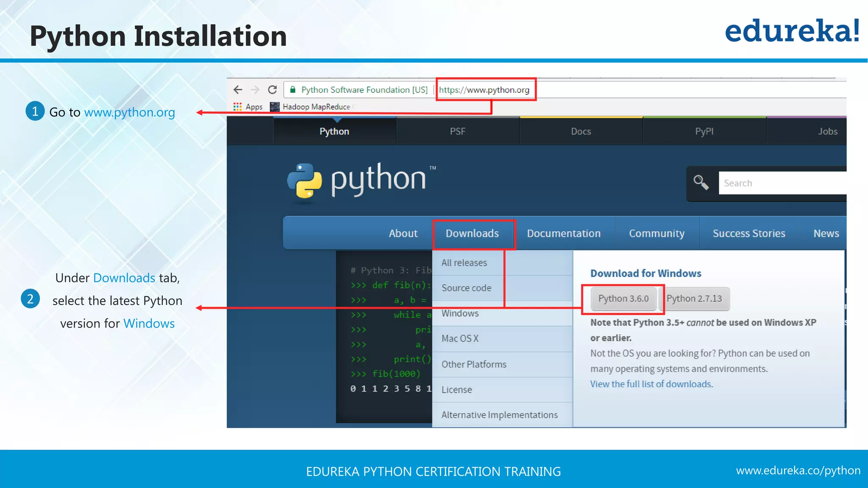Download Python 3.6.0 button

(623, 299)
